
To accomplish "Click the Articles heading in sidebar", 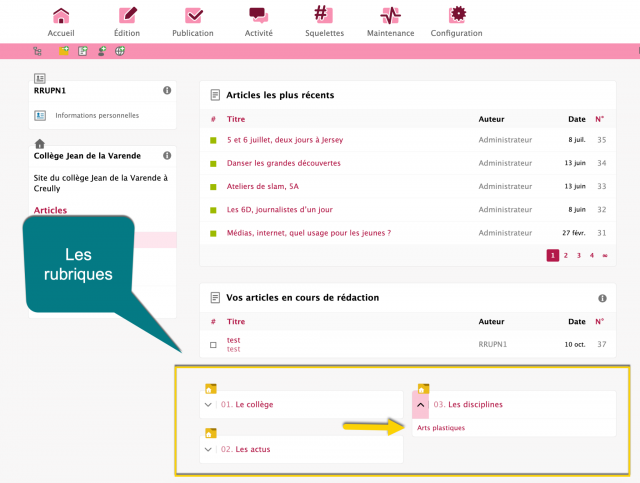I will pos(50,210).
